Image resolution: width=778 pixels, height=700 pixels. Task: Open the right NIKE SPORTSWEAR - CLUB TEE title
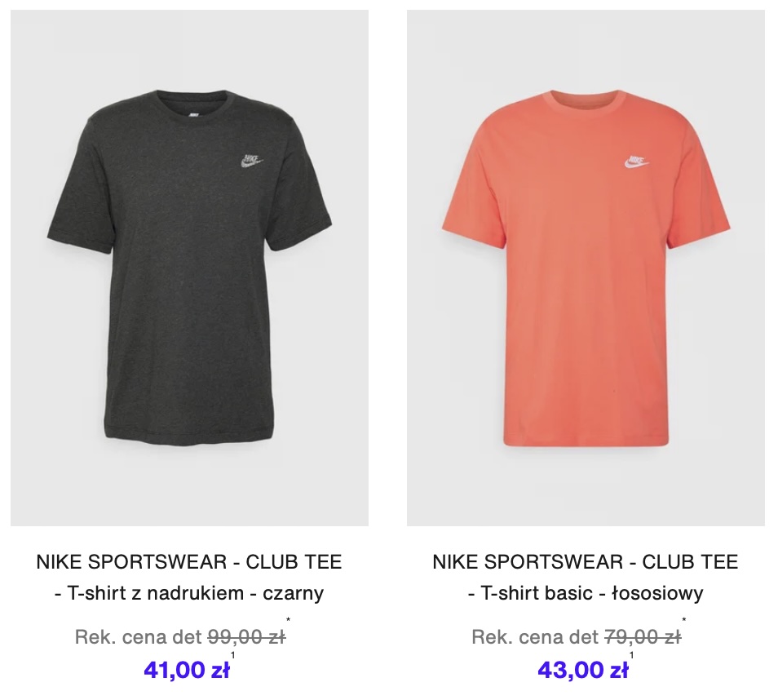(x=586, y=562)
